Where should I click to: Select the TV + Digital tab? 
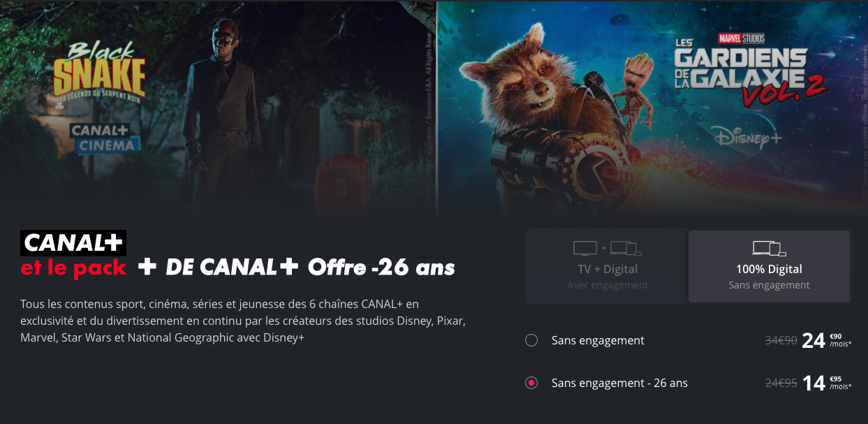tap(607, 266)
